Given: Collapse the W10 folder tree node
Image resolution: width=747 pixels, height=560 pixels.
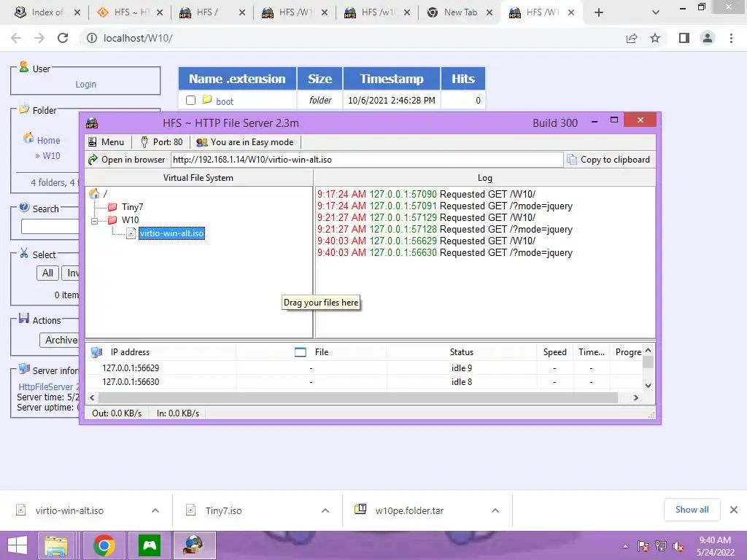Looking at the screenshot, I should click(x=94, y=220).
